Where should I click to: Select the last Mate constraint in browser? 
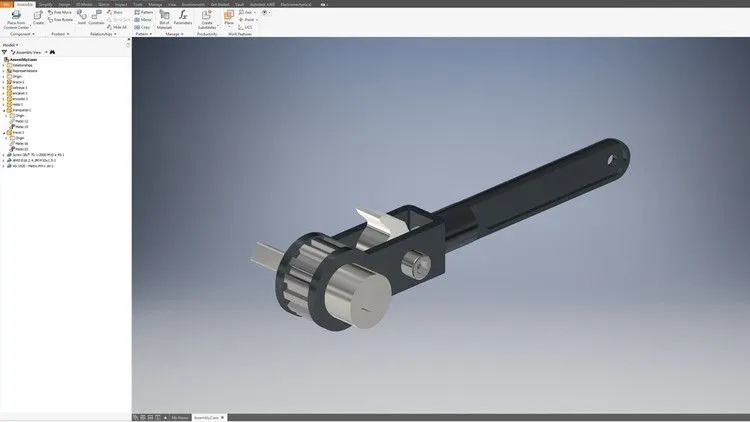21,149
